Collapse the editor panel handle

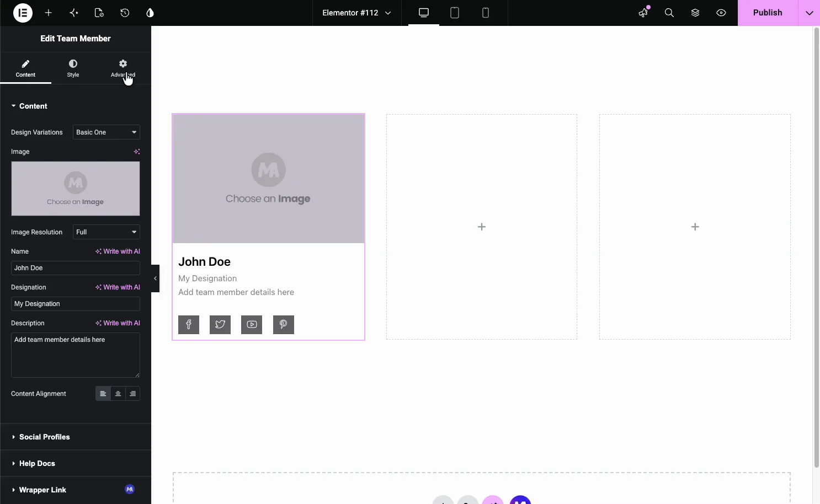click(x=155, y=278)
